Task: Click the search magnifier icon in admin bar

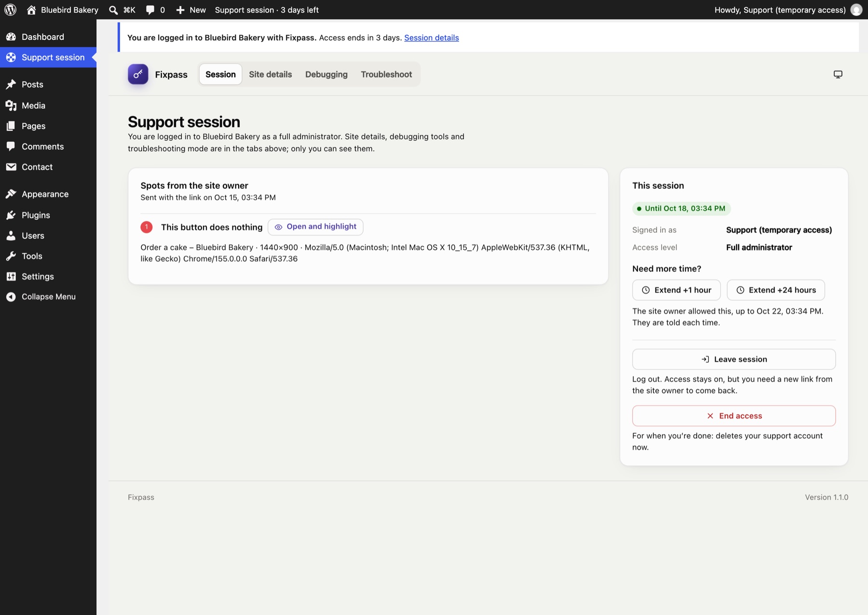Action: point(113,10)
